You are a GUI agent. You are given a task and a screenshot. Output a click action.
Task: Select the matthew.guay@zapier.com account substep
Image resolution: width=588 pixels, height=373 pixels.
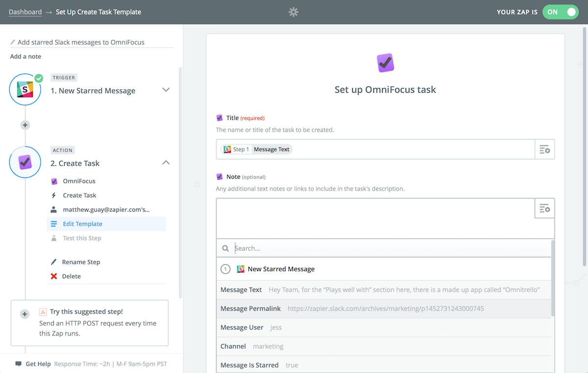point(106,209)
